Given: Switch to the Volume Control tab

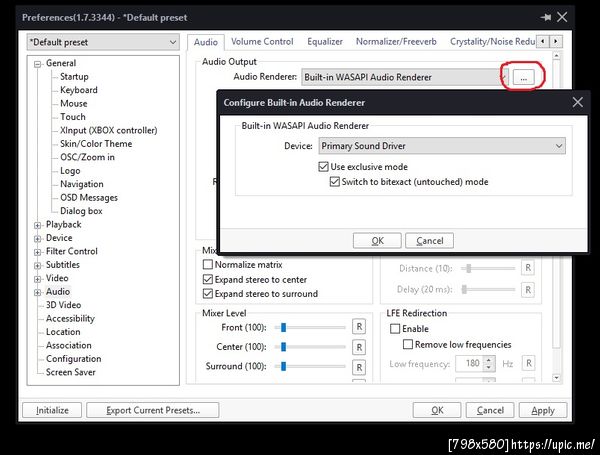Looking at the screenshot, I should [x=262, y=42].
